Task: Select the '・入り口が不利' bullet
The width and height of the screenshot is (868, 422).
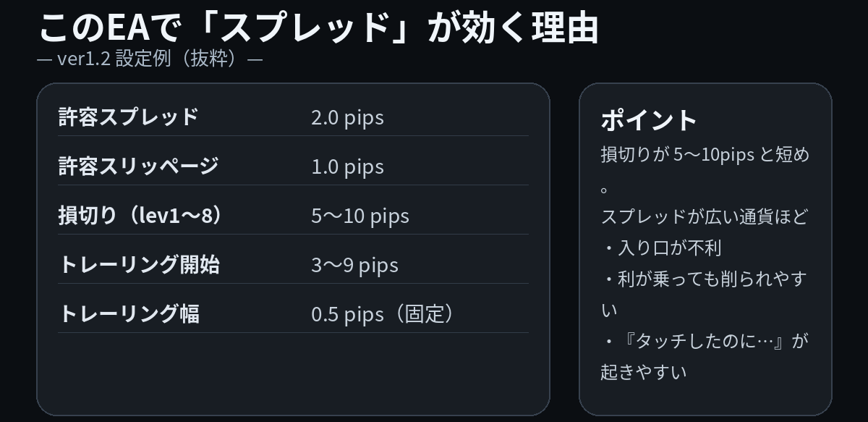Action: (x=661, y=248)
